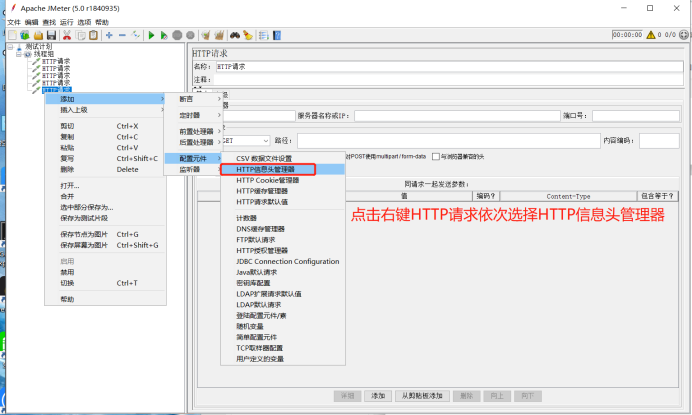The image size is (692, 415).
Task: Click the Copy toolbar icon
Action: point(81,35)
